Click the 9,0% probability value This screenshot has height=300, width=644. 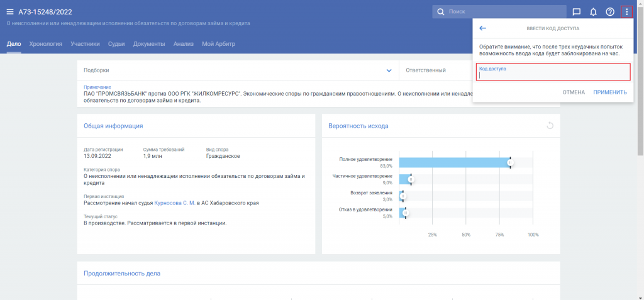coord(387,183)
